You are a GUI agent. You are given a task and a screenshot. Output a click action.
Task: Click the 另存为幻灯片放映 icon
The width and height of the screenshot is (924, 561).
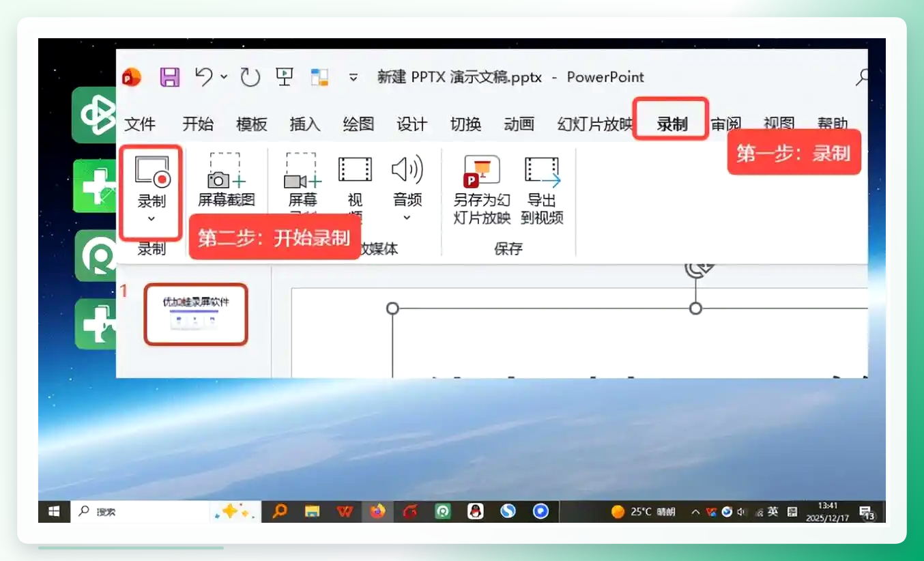pos(482,171)
